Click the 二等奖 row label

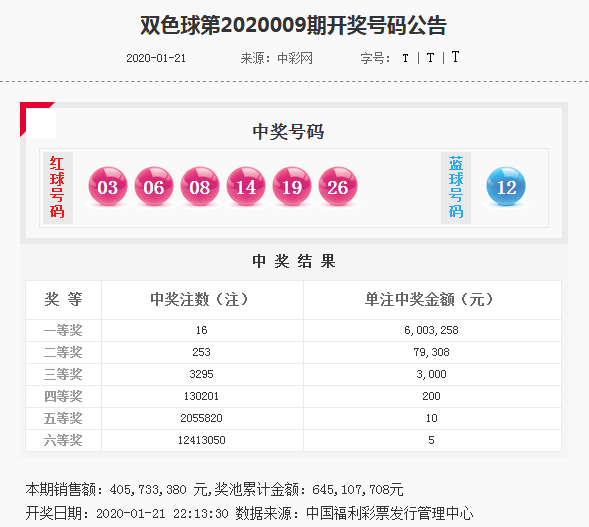tap(63, 352)
